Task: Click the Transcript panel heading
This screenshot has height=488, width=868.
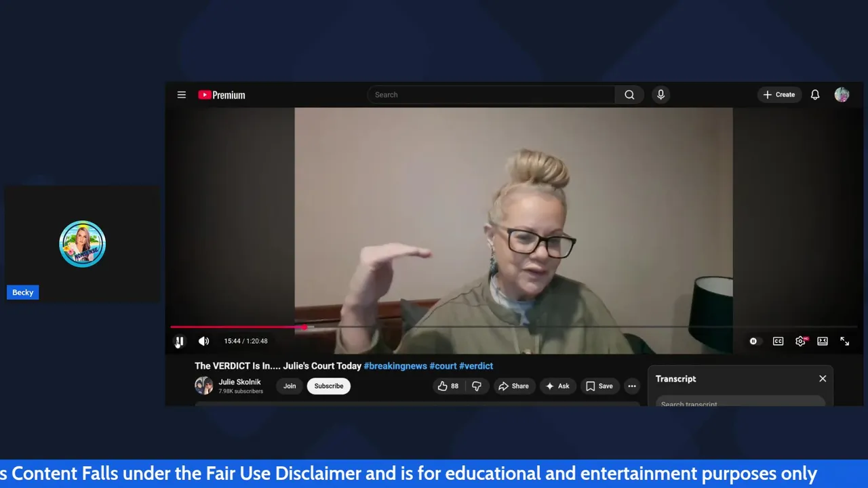Action: (x=675, y=379)
